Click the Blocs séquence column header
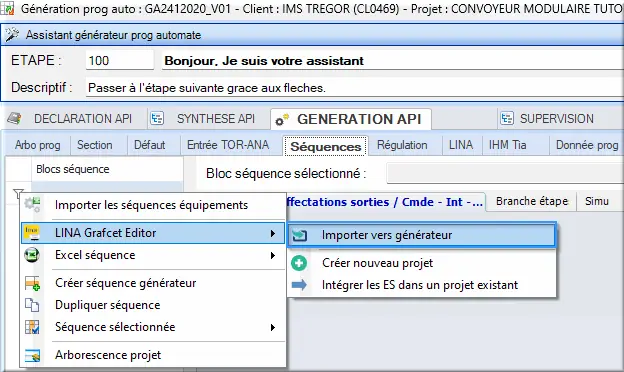Viewport: 624px width, 372px height. 107,169
